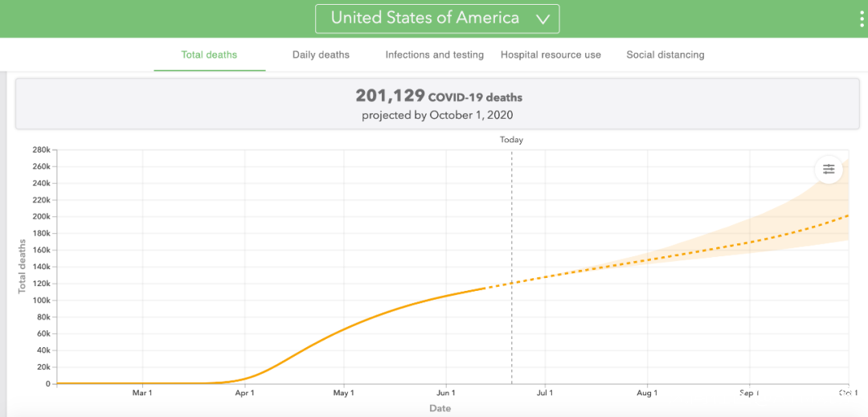Click the Aug 1 date label
This screenshot has width=868, height=417.
[647, 393]
